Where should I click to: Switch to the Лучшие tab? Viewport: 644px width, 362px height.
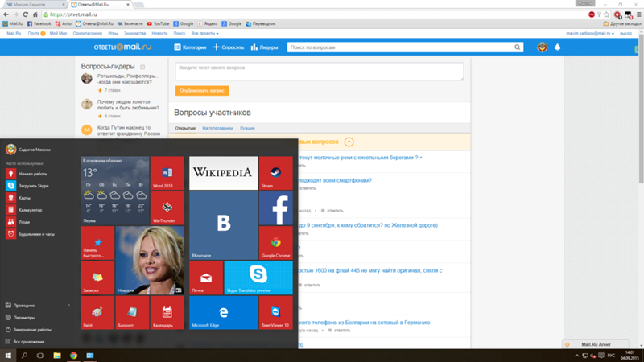coord(247,128)
